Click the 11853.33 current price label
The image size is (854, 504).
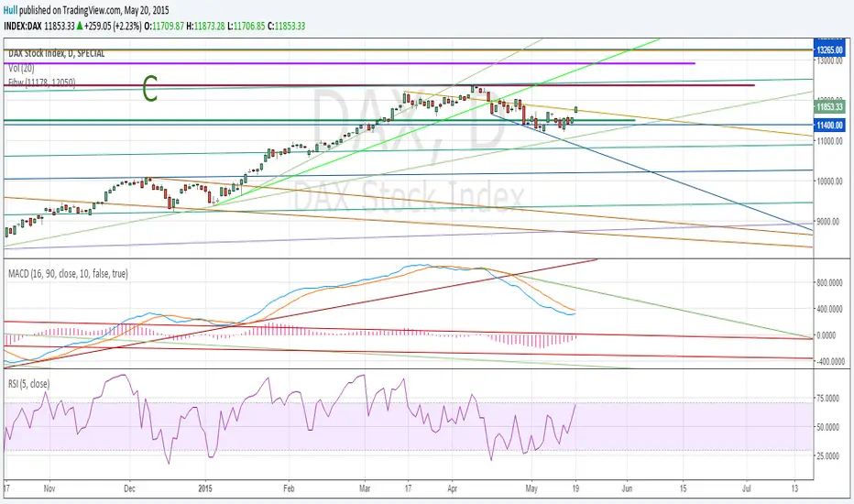click(829, 107)
